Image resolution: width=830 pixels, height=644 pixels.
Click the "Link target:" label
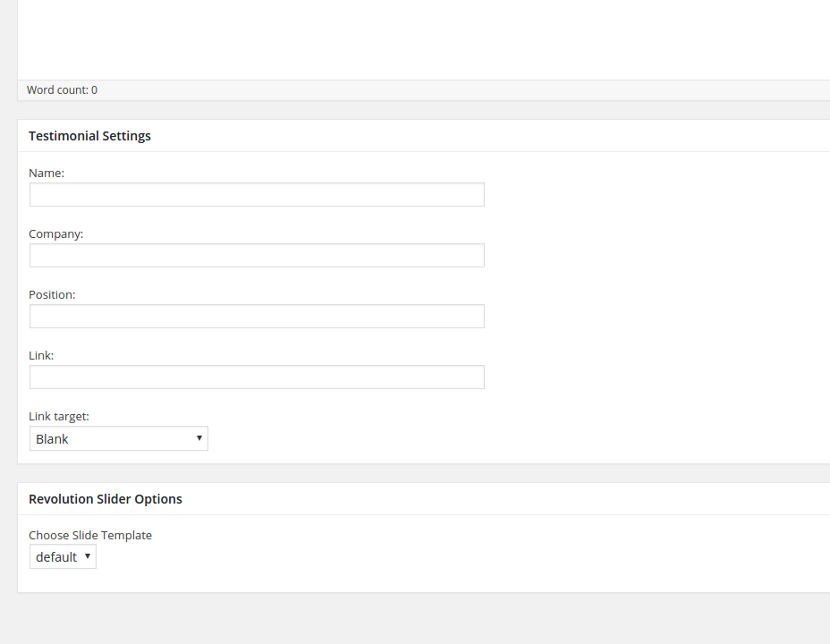click(x=59, y=417)
